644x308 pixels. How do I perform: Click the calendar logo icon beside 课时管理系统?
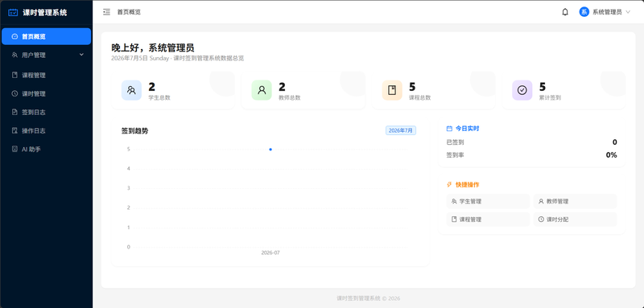click(13, 12)
